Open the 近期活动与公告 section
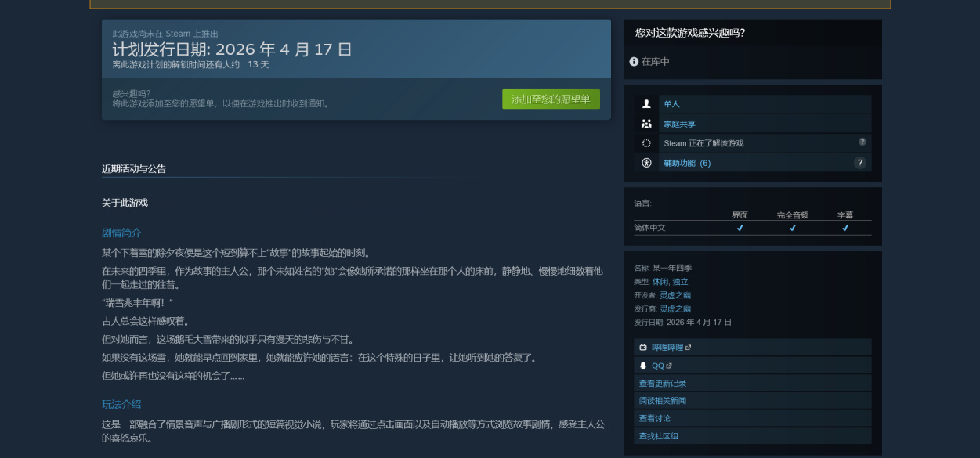Image resolution: width=980 pixels, height=458 pixels. [x=134, y=168]
